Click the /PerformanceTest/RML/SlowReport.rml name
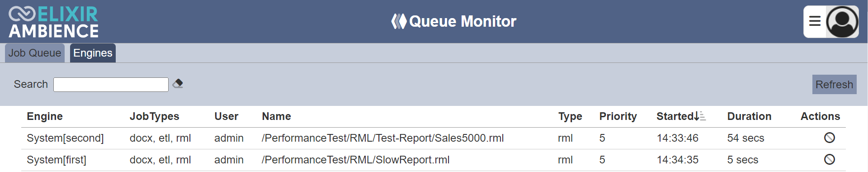 click(x=355, y=160)
